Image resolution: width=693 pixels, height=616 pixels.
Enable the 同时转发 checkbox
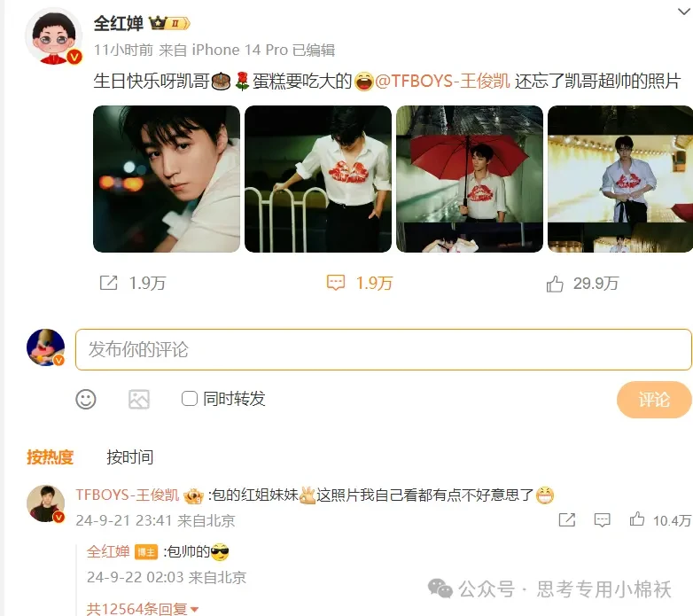coord(190,399)
